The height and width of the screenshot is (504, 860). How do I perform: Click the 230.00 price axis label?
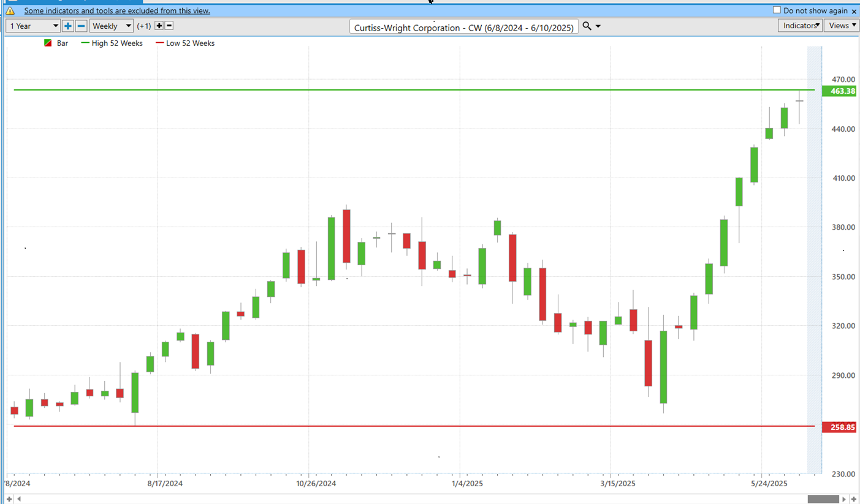843,474
